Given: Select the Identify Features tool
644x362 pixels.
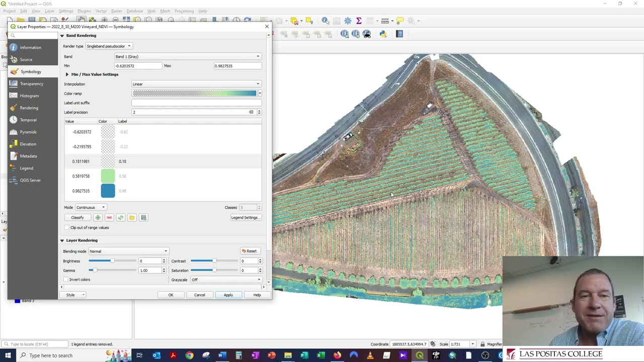Looking at the screenshot, I should [x=326, y=21].
